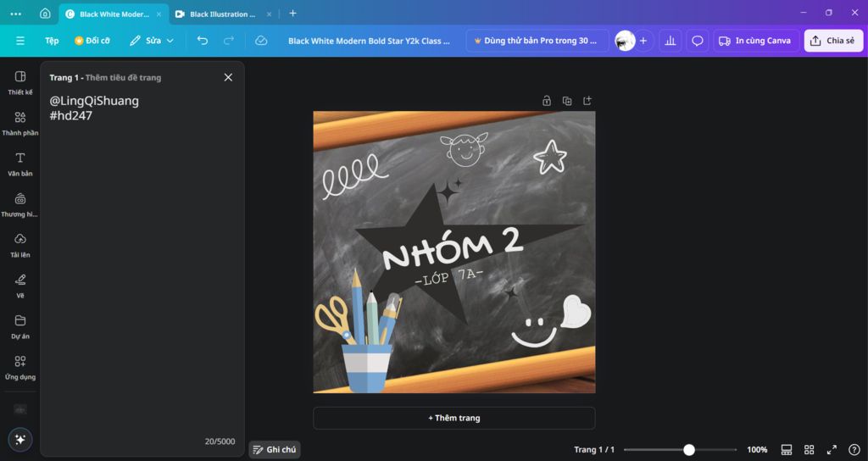Select the smiley face doodle

pyautogui.click(x=534, y=332)
